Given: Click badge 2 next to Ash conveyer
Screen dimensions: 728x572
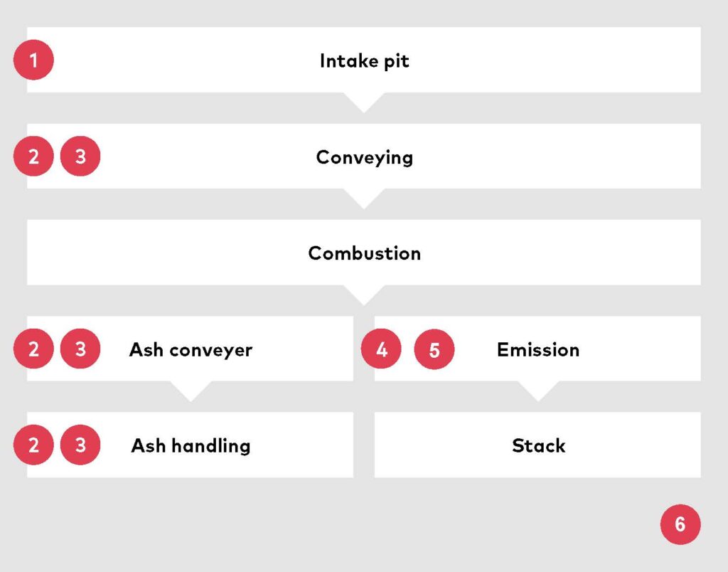Looking at the screenshot, I should tap(33, 349).
